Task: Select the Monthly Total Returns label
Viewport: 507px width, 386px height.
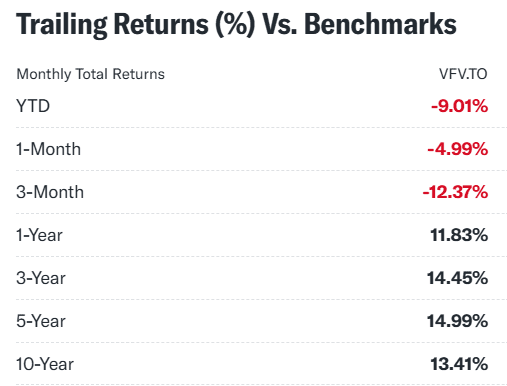Action: point(91,74)
